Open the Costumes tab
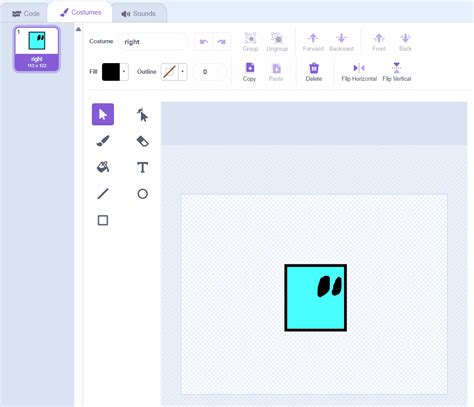 click(80, 13)
